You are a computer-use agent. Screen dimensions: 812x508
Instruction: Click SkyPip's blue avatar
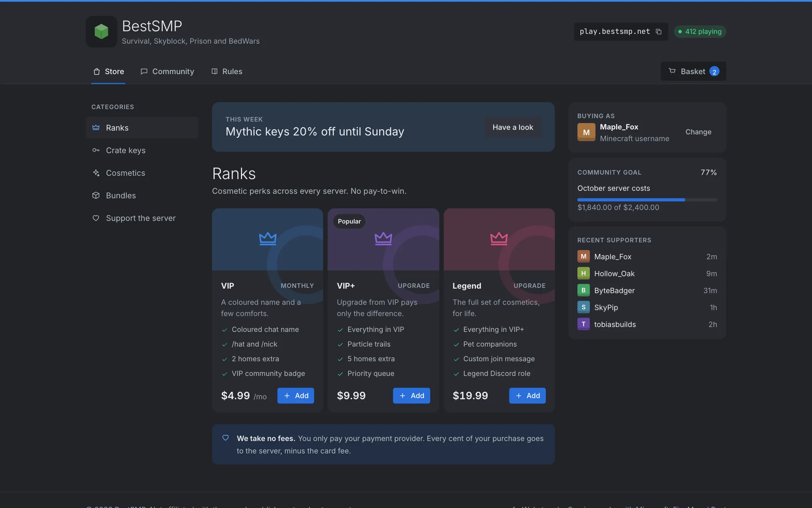tap(583, 307)
